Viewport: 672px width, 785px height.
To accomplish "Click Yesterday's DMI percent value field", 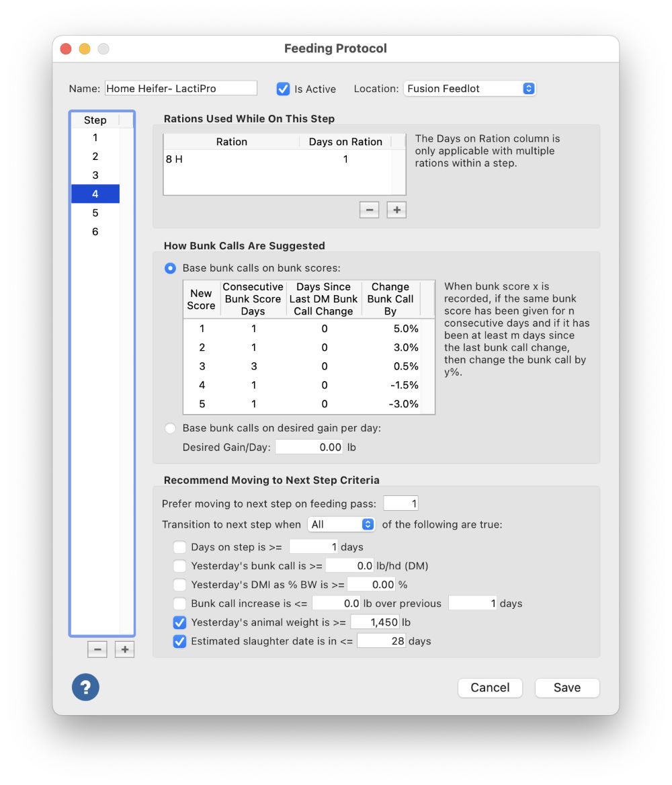I will pos(371,584).
